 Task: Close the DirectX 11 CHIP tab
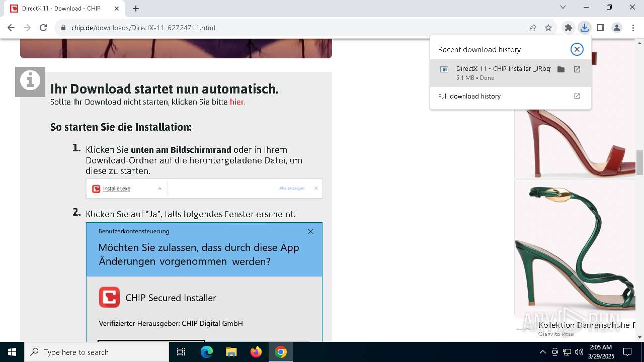tap(117, 9)
